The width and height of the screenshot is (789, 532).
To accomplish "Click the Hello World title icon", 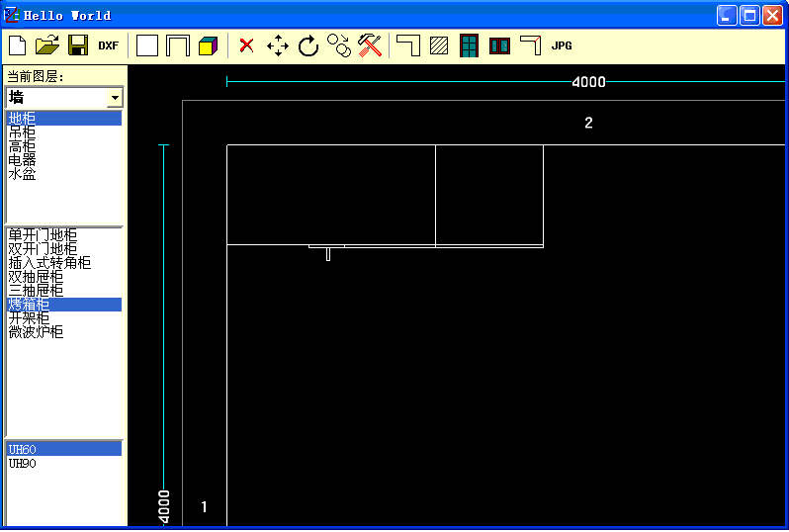I will [11, 15].
